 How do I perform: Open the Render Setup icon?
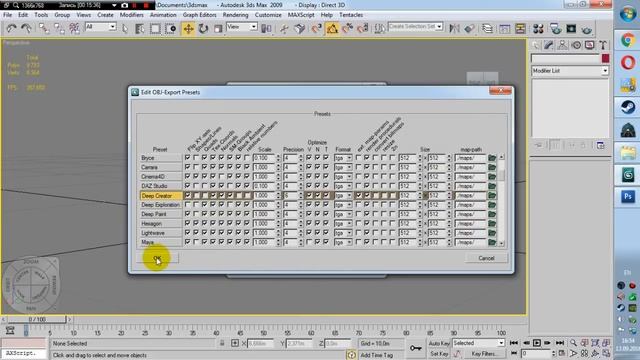click(556, 28)
